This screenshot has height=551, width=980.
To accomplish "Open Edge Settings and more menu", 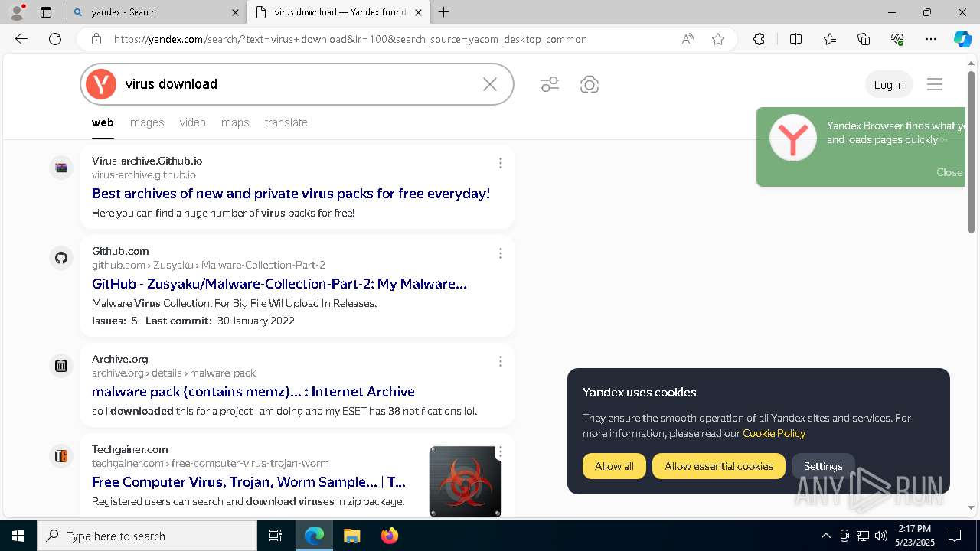I will click(931, 39).
